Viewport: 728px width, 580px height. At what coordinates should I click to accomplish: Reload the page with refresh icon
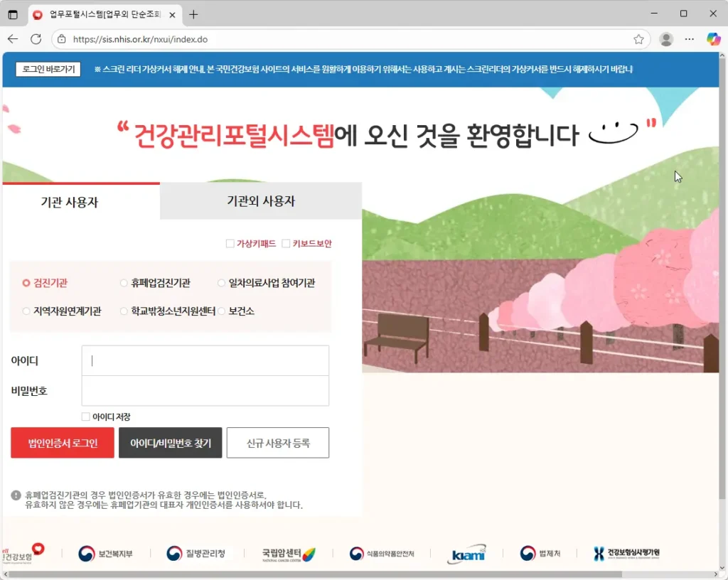pyautogui.click(x=36, y=39)
